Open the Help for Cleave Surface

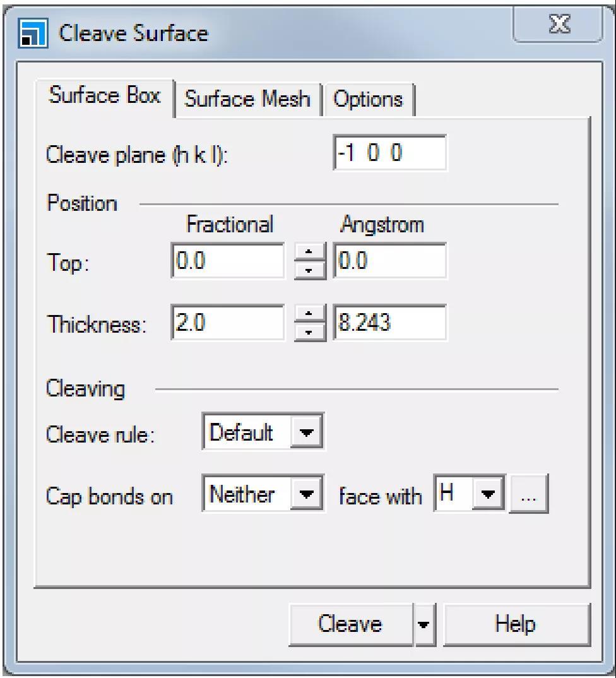pyautogui.click(x=516, y=624)
